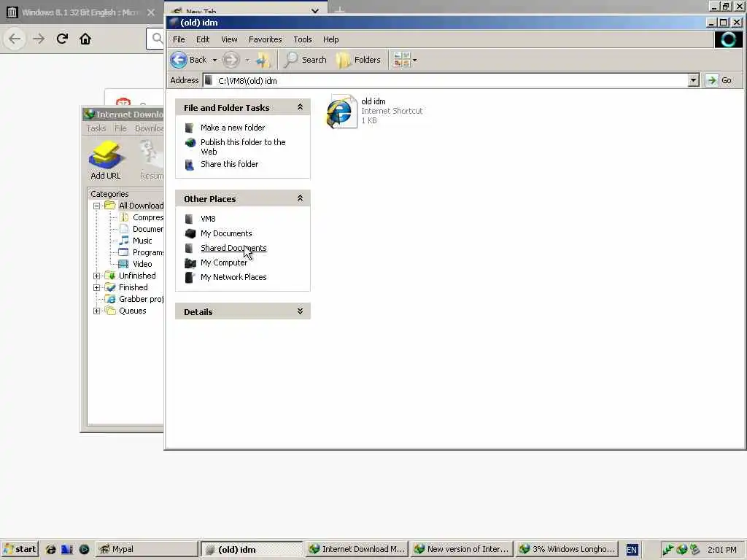Open the Address bar dropdown
747x560 pixels.
tap(694, 80)
